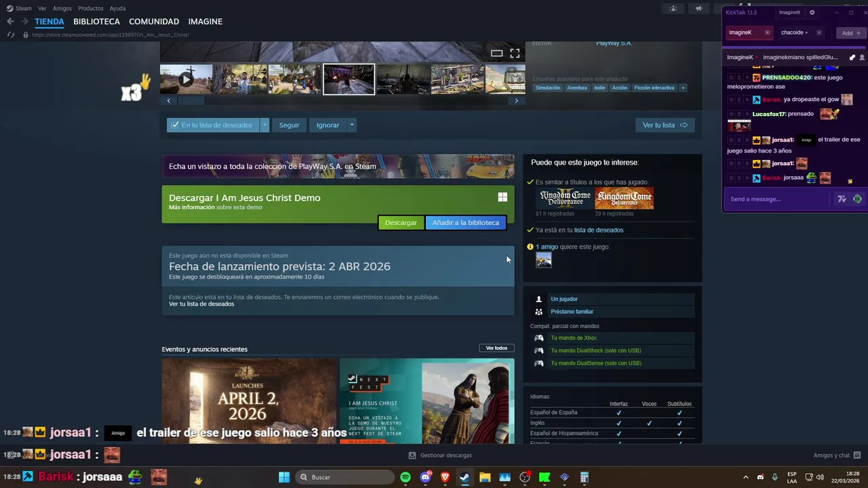Click the Seguir button
This screenshot has width=868, height=488.
click(x=289, y=125)
